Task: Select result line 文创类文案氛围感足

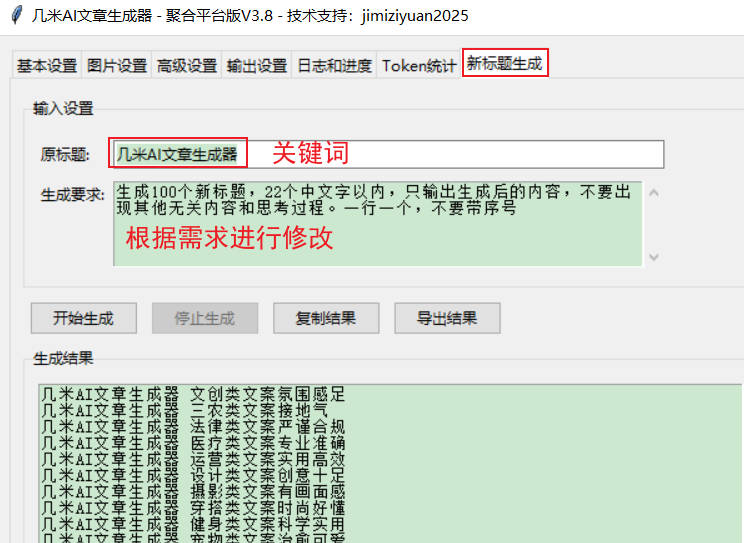Action: coord(194,394)
